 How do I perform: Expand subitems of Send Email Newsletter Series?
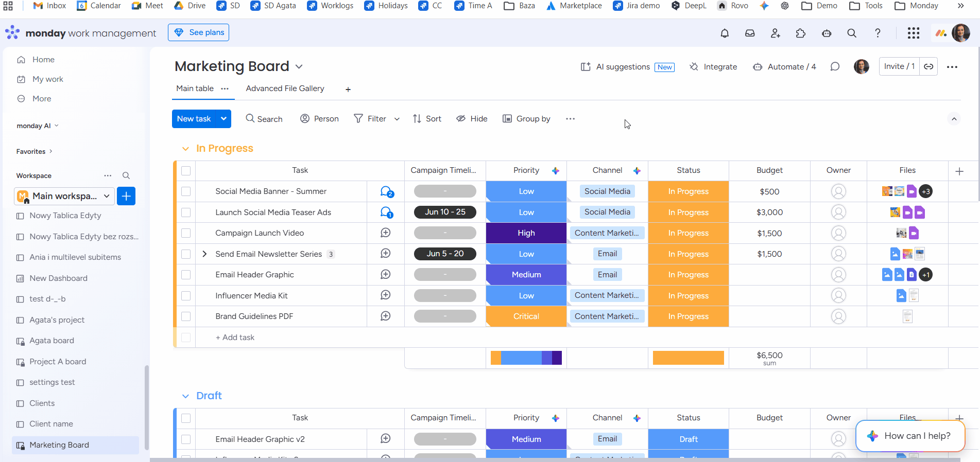(204, 254)
